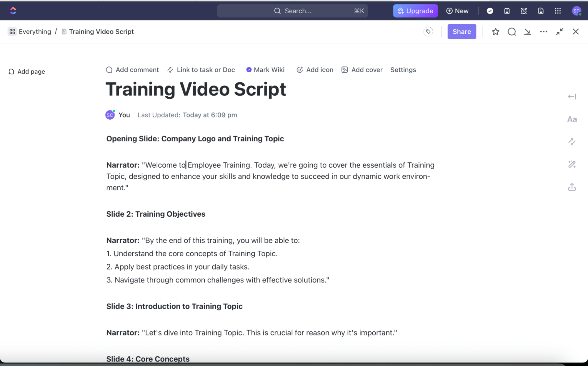588x366 pixels.
Task: Open the New item dropdown
Action: tap(457, 11)
